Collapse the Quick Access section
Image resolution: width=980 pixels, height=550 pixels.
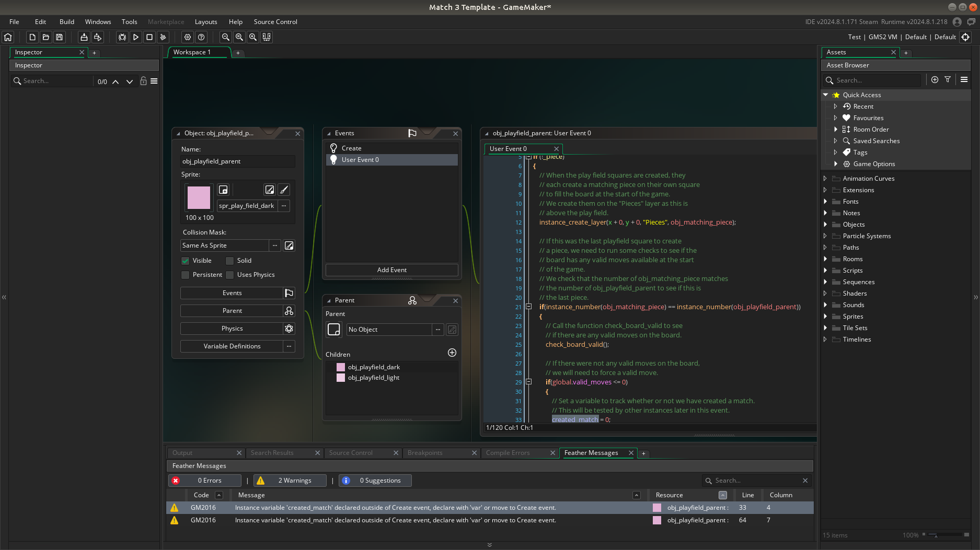pos(826,95)
